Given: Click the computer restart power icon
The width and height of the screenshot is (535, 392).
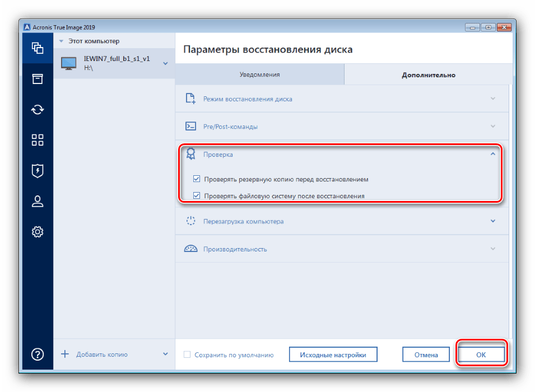Looking at the screenshot, I should pyautogui.click(x=190, y=221).
